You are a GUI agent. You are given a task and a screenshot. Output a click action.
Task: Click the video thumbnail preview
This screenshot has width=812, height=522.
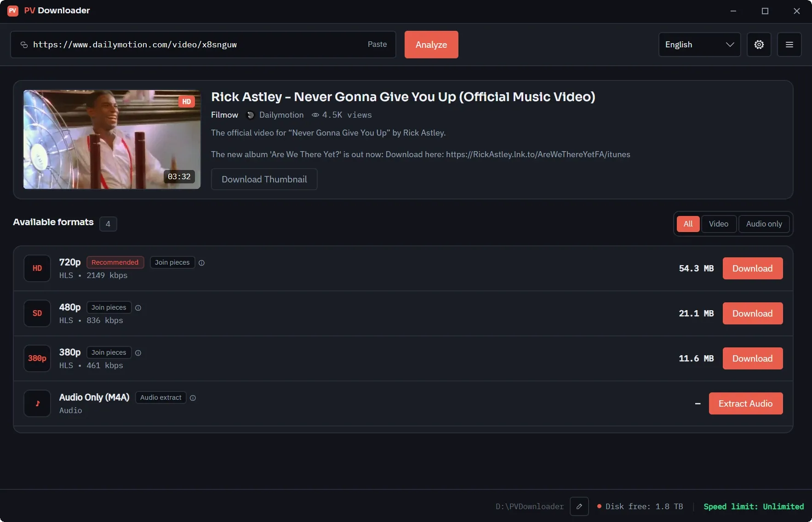click(x=112, y=139)
